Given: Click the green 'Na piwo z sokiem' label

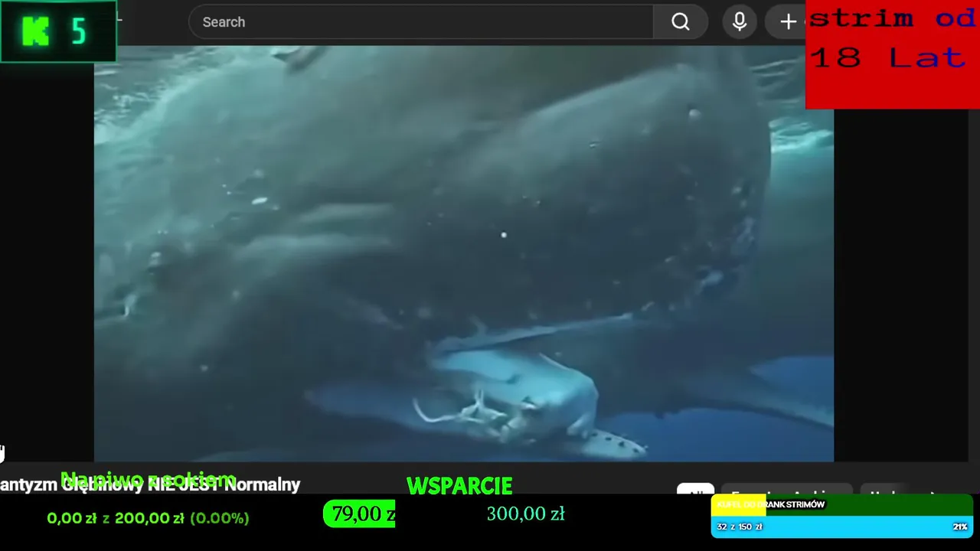Looking at the screenshot, I should pos(149,480).
